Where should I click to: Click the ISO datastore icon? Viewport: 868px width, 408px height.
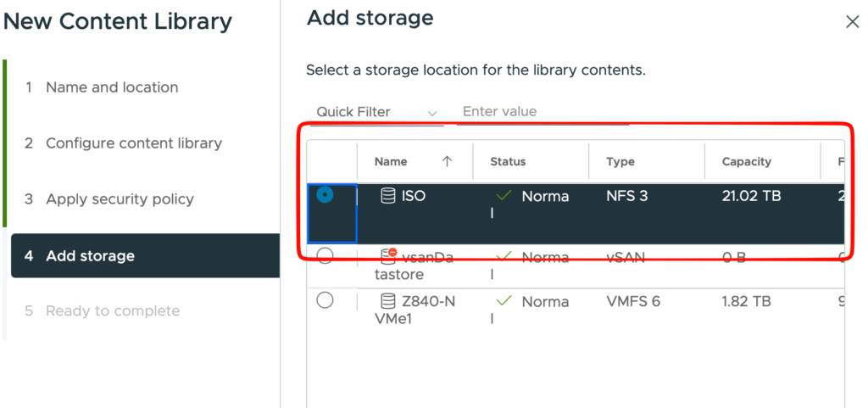[x=388, y=197]
